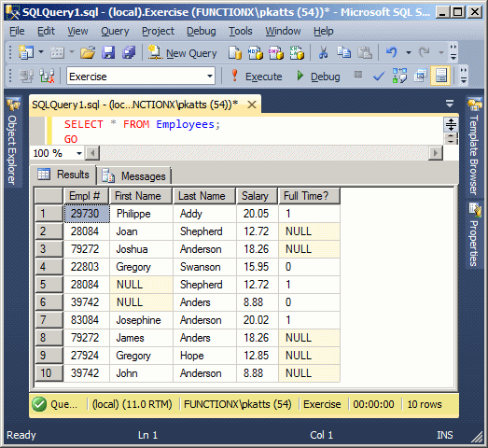Click the Full Time? column header
The height and width of the screenshot is (448, 488).
point(310,196)
